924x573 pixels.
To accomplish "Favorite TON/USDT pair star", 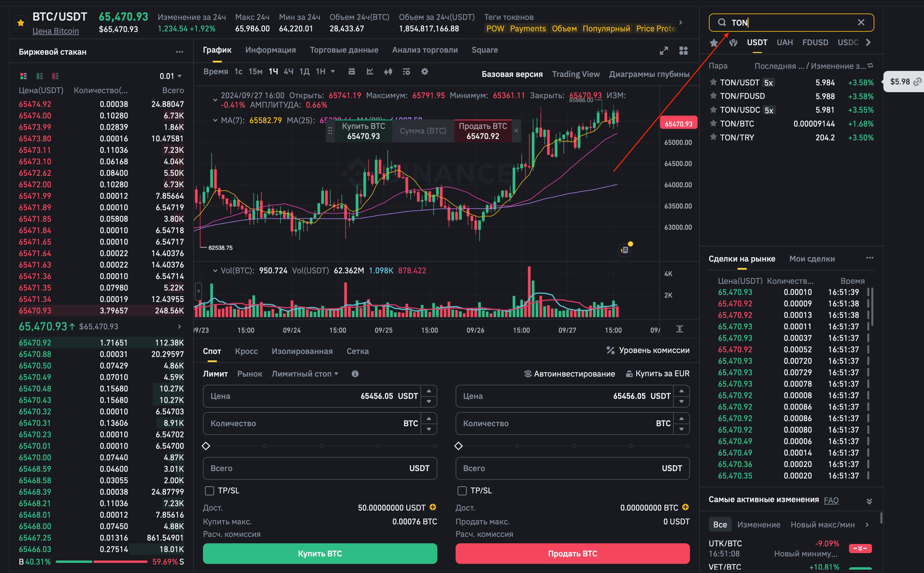I will (713, 82).
